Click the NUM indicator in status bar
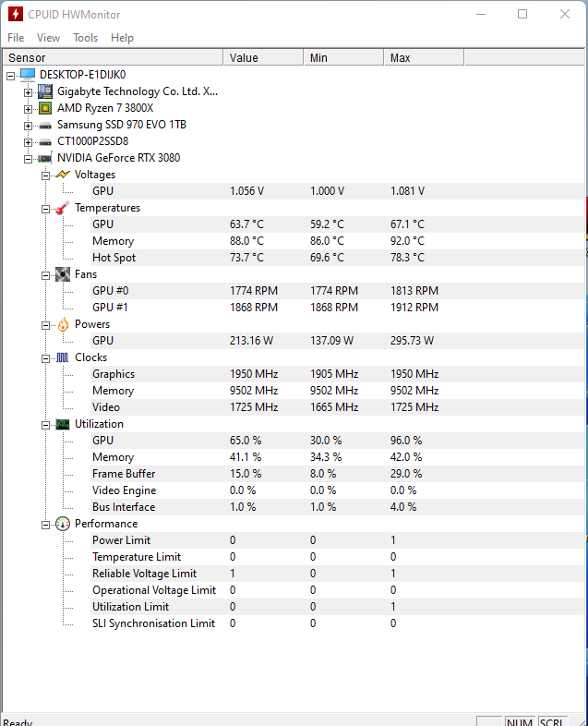Viewport: 588px width, 726px height. (x=520, y=721)
